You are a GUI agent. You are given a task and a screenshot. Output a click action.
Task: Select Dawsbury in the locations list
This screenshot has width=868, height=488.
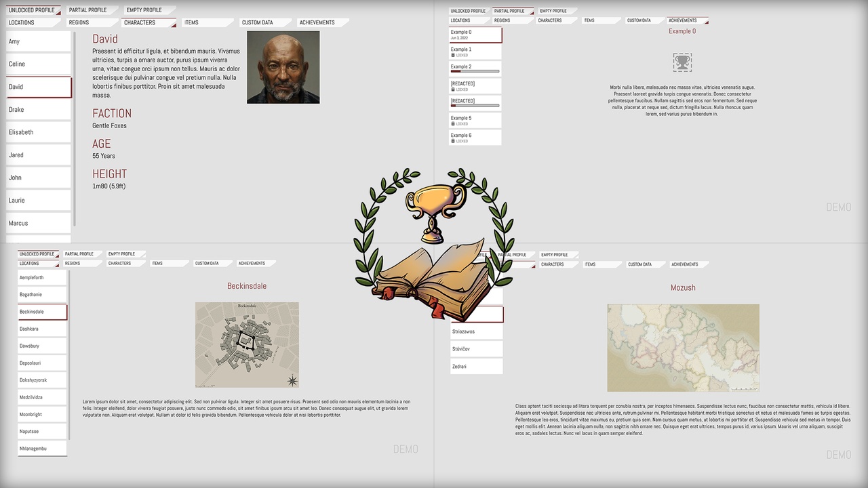click(42, 346)
